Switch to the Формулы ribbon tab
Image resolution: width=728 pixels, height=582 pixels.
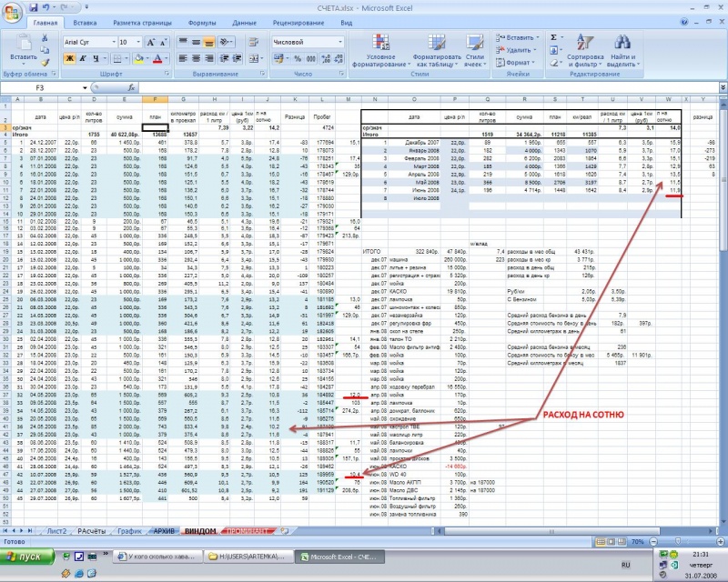pos(201,21)
